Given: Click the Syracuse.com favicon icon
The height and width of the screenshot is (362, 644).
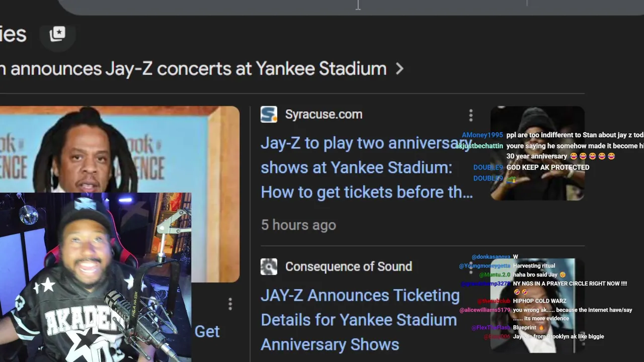Looking at the screenshot, I should (x=269, y=114).
